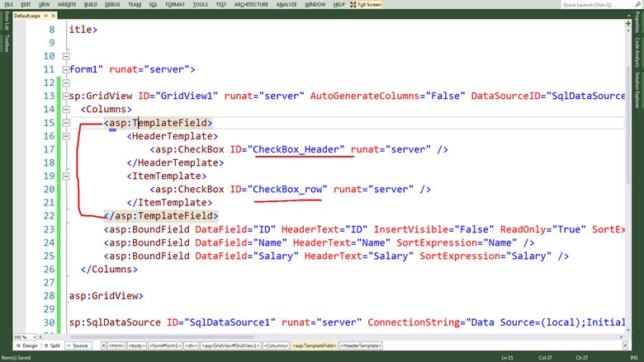The image size is (644, 362).
Task: Open the EDIT menu
Action: tap(26, 4)
